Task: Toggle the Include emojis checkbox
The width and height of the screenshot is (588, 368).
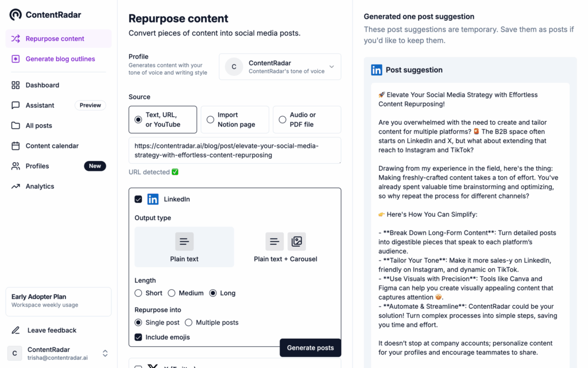Action: [x=138, y=338]
